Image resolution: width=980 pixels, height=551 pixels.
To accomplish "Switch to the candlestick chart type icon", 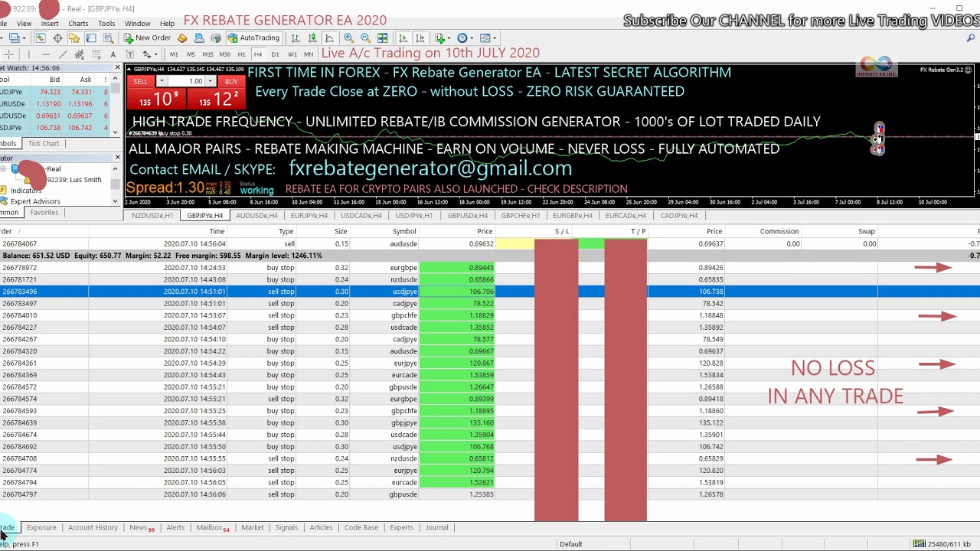I will [312, 37].
